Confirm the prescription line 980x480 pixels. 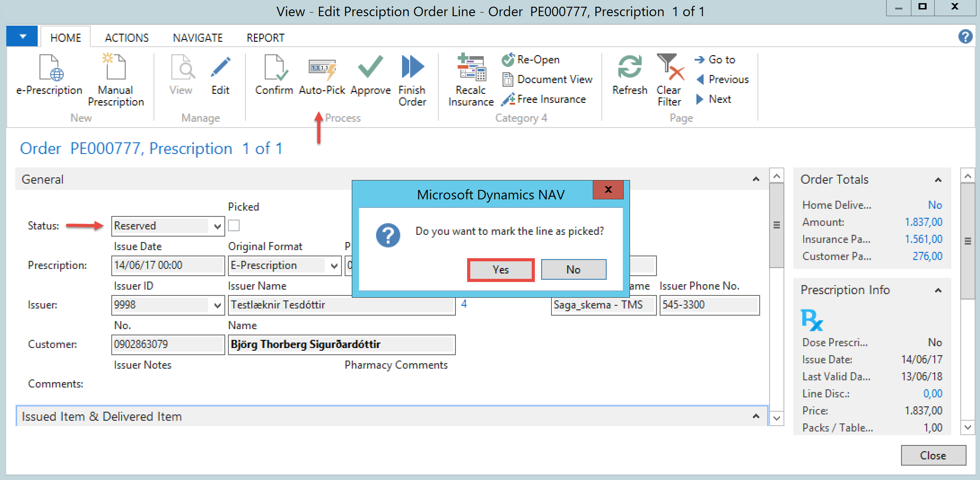pos(274,75)
